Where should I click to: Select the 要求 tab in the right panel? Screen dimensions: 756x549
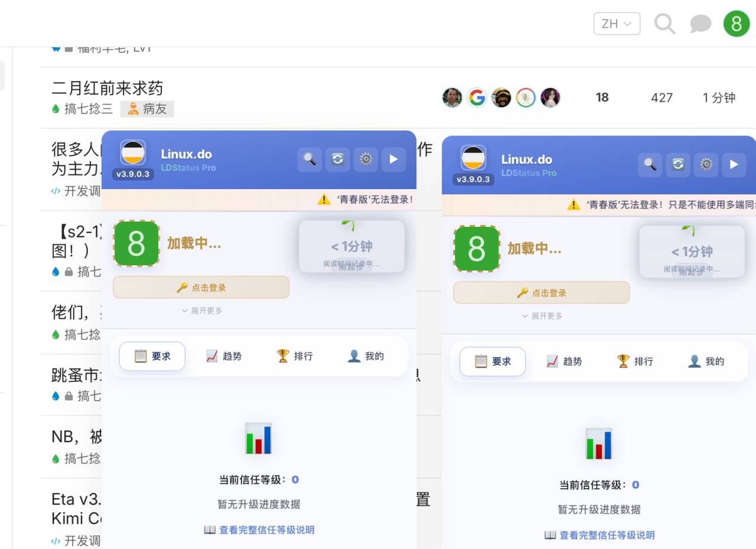pos(493,362)
